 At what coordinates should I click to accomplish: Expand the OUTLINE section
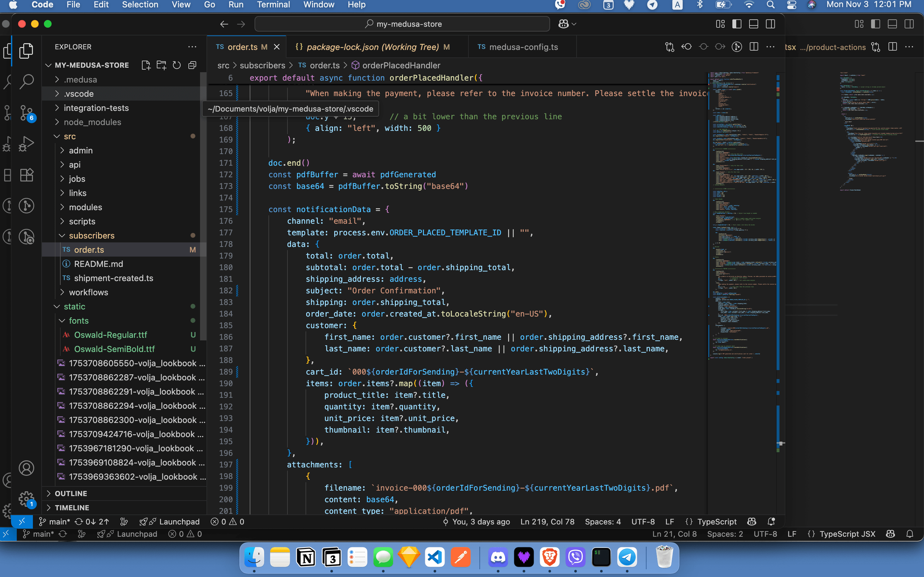(71, 494)
